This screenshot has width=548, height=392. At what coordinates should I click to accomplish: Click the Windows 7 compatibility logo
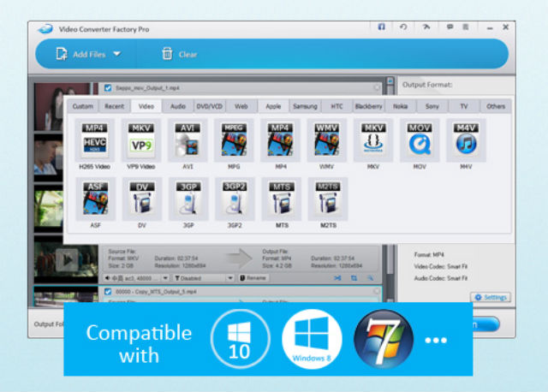[384, 339]
